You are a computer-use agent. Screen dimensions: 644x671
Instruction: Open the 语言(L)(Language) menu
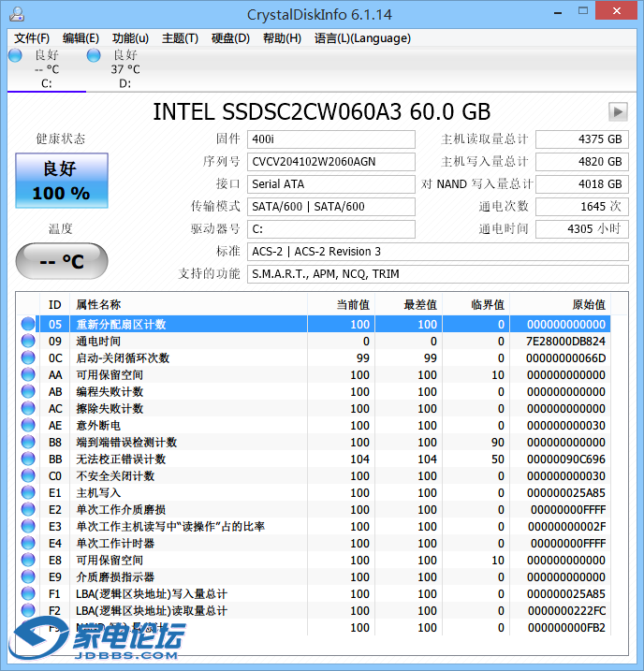coord(362,38)
